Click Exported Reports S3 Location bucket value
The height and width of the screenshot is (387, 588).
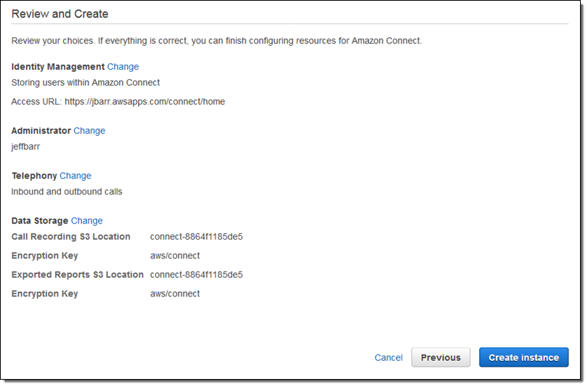click(197, 274)
